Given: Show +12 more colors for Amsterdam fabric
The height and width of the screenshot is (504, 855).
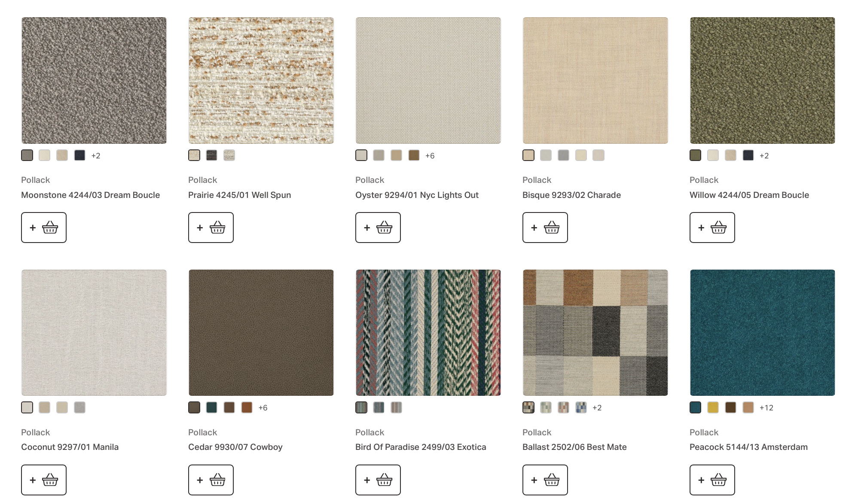Looking at the screenshot, I should (766, 408).
